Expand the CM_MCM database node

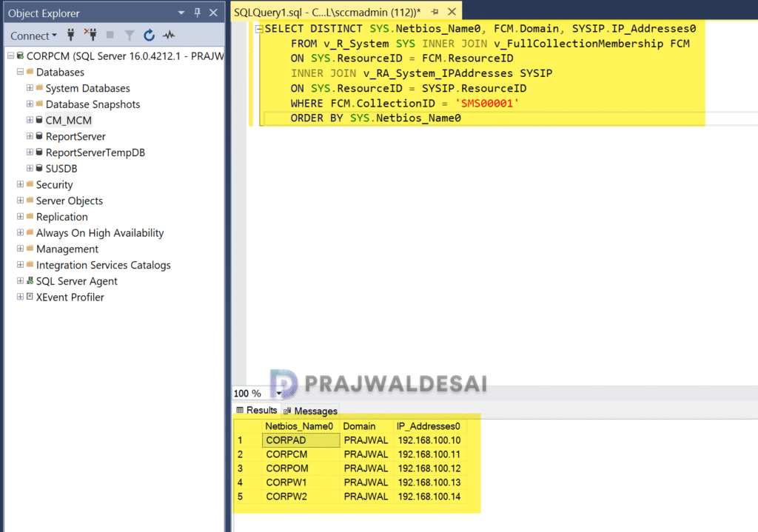30,120
